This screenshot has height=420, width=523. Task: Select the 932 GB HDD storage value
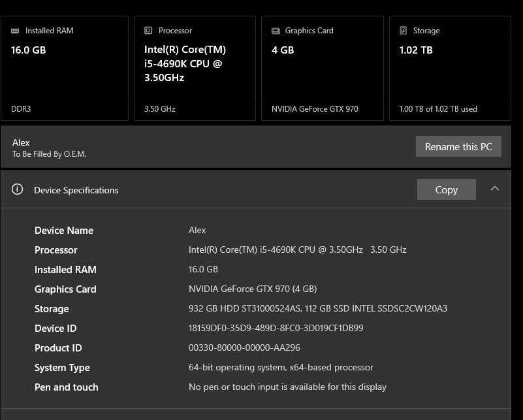click(318, 308)
